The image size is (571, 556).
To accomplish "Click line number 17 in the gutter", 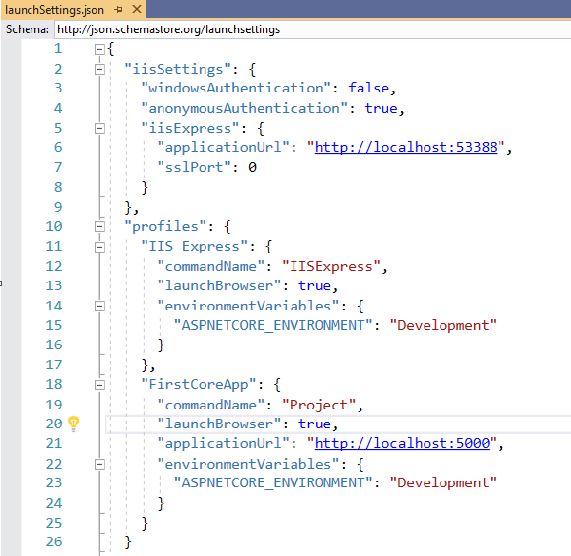I will pyautogui.click(x=54, y=364).
